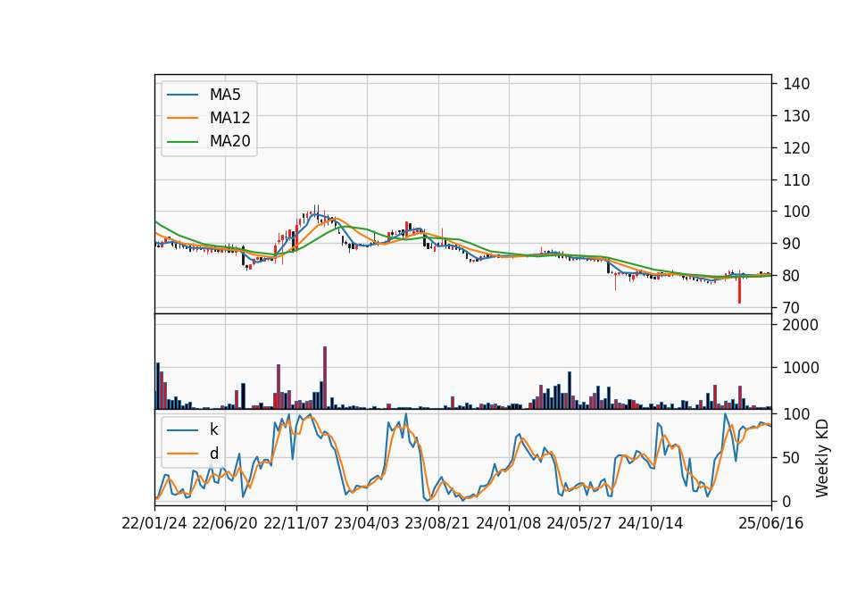Click the 24/05/27 date label
This screenshot has width=857, height=616.
coord(579,524)
